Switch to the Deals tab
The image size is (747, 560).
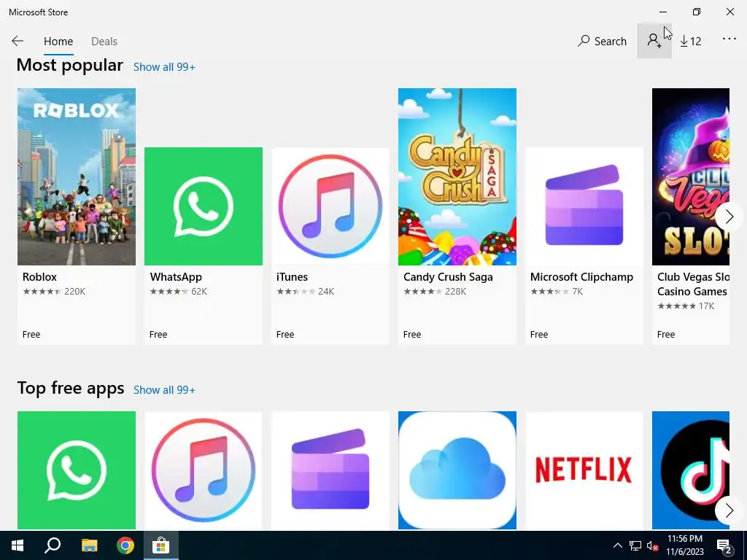pyautogui.click(x=104, y=42)
